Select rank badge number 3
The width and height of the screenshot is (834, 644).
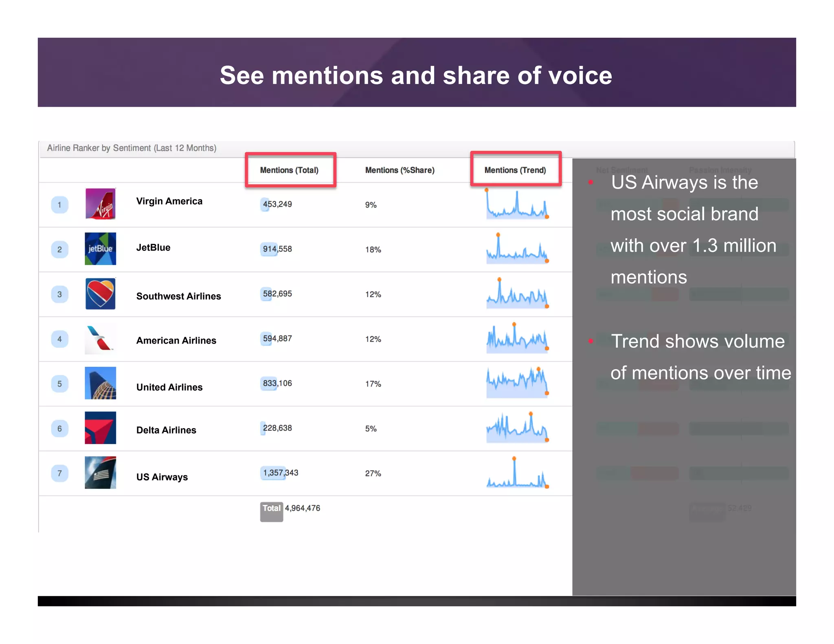pos(59,294)
